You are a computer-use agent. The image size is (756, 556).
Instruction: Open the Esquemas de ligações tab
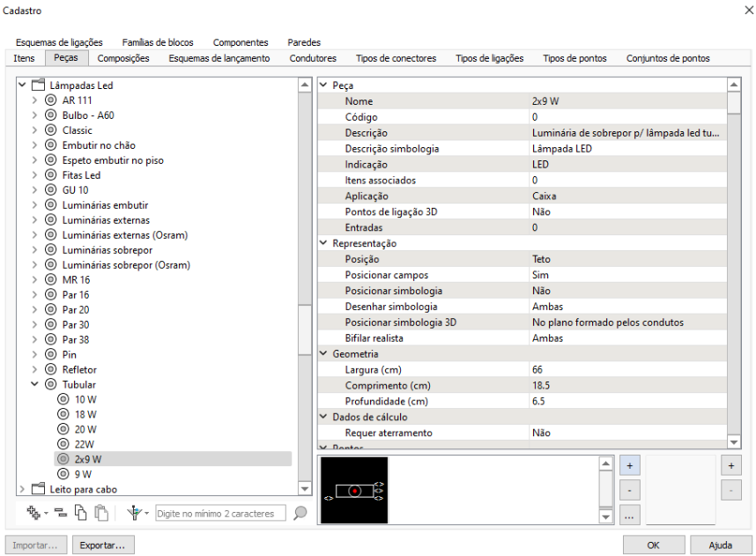[59, 42]
